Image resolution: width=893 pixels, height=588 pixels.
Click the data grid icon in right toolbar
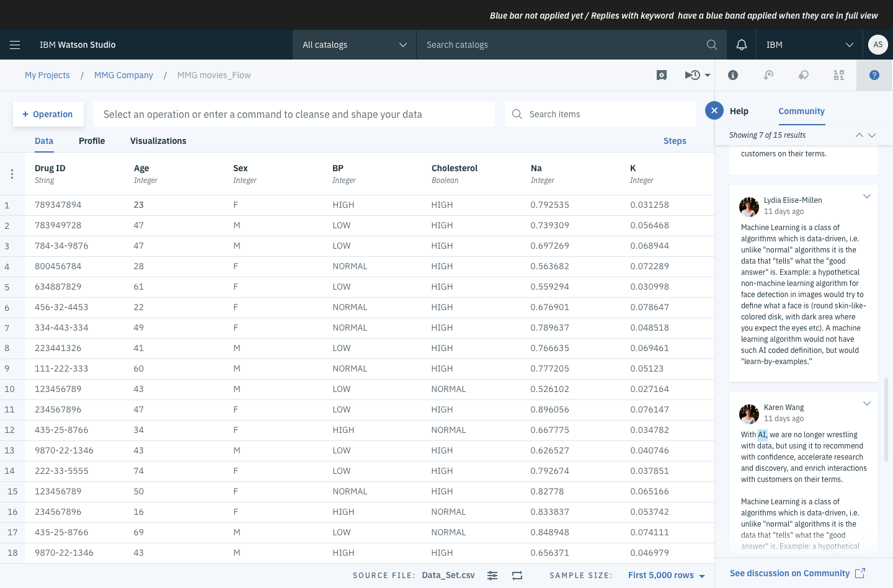coord(839,75)
